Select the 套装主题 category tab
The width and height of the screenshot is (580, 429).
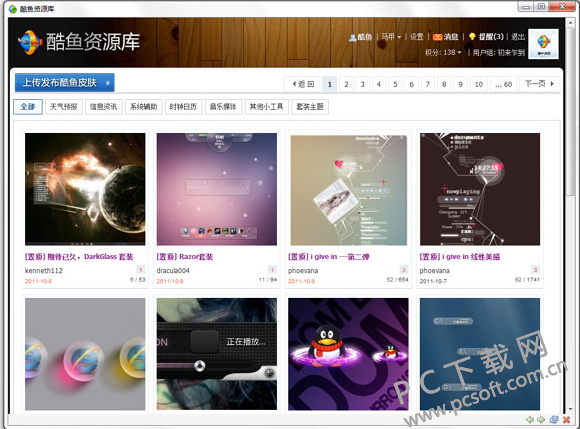310,107
